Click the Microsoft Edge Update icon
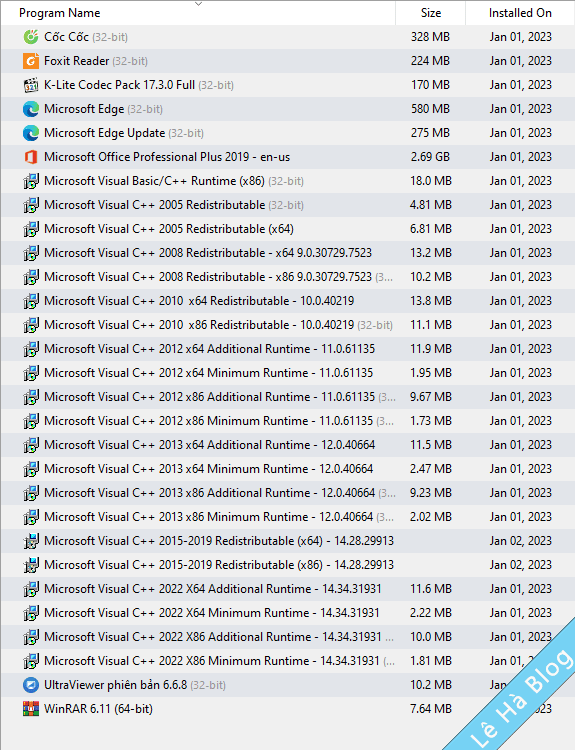575x750 pixels. 31,133
